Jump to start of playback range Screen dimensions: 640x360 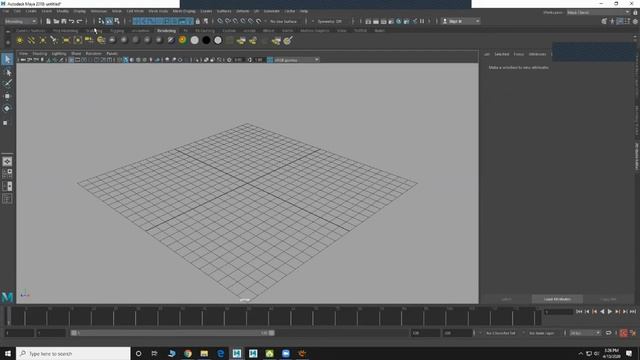[579, 311]
